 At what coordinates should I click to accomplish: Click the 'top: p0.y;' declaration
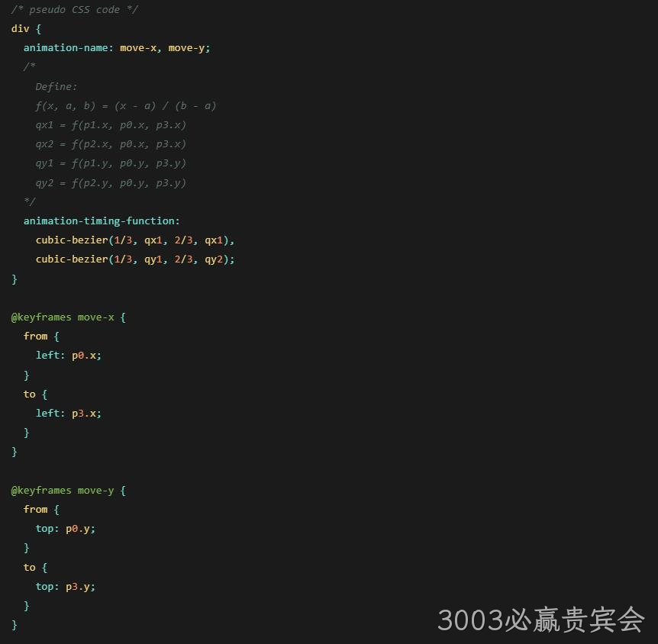coord(66,529)
